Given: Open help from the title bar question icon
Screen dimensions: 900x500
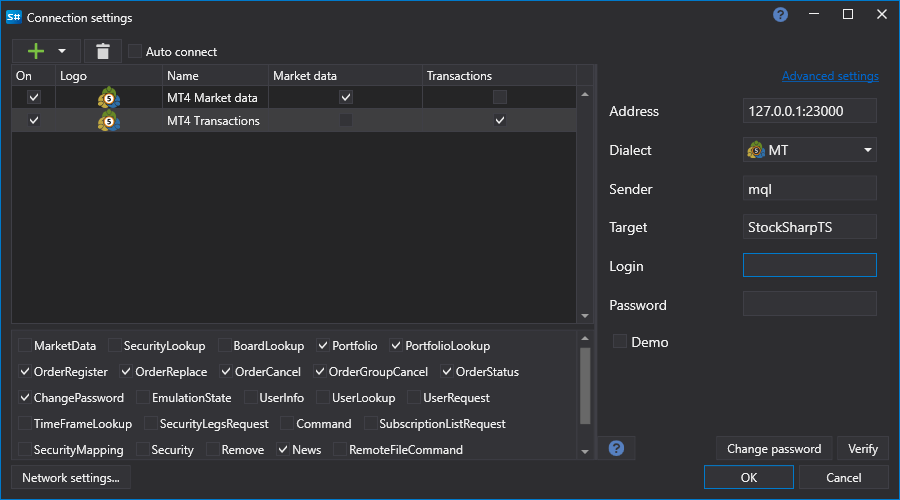Looking at the screenshot, I should [780, 15].
